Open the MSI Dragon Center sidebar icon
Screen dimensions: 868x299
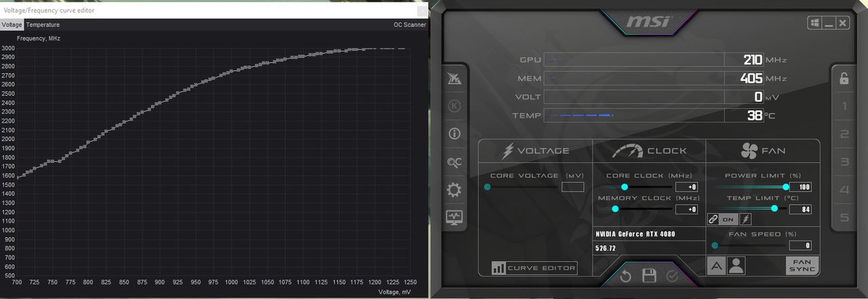point(454,79)
